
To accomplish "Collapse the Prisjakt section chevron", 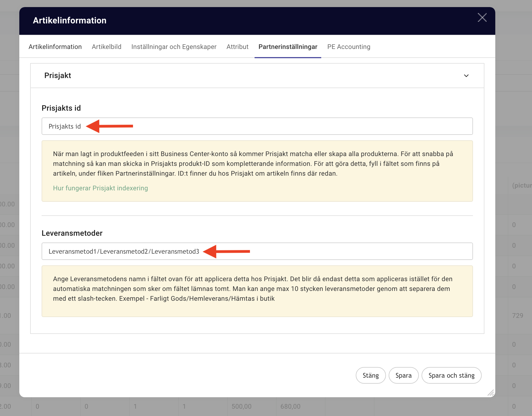I will [x=466, y=76].
